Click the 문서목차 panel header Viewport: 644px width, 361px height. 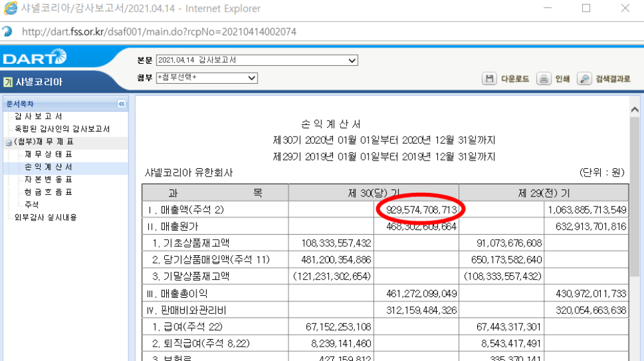tap(65, 104)
